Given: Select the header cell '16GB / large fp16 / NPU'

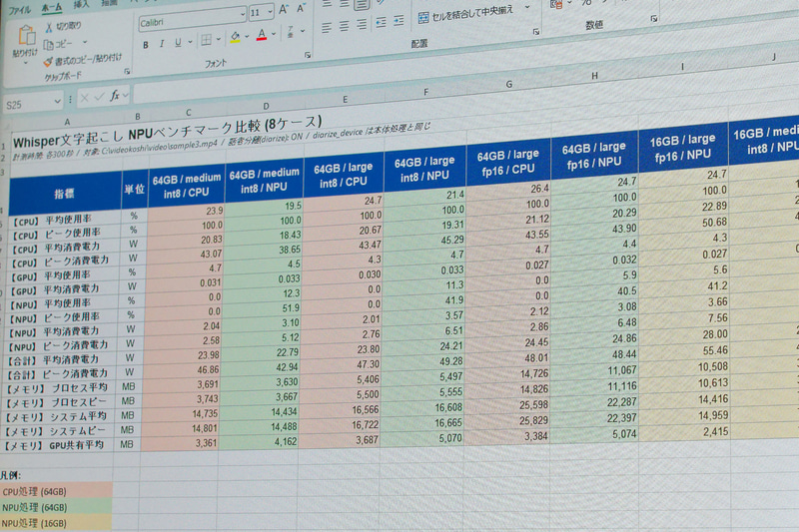Looking at the screenshot, I should click(x=683, y=147).
